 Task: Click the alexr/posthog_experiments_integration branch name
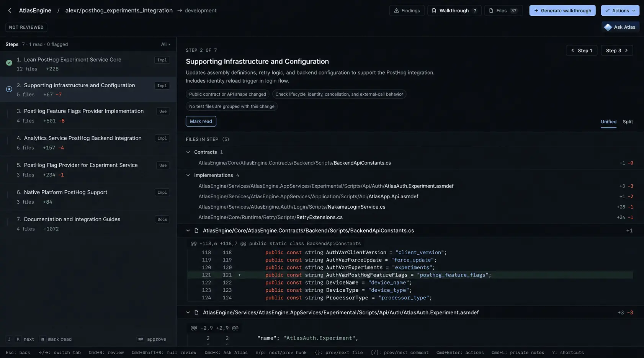coord(119,10)
